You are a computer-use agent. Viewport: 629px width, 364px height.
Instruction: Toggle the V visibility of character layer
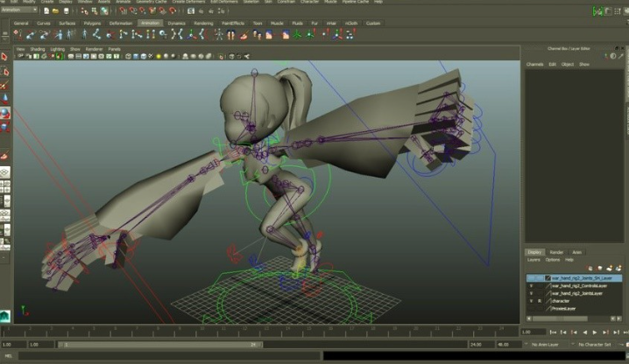pyautogui.click(x=531, y=301)
